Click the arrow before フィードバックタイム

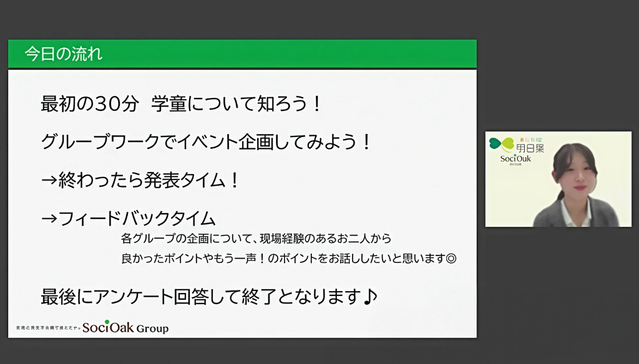point(49,218)
